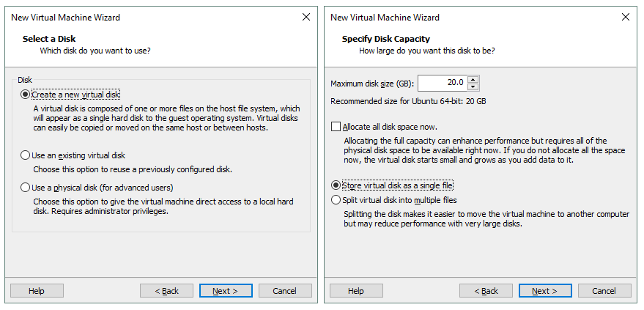Choose Split virtual disk into multiple files
644x310 pixels.
[336, 199]
